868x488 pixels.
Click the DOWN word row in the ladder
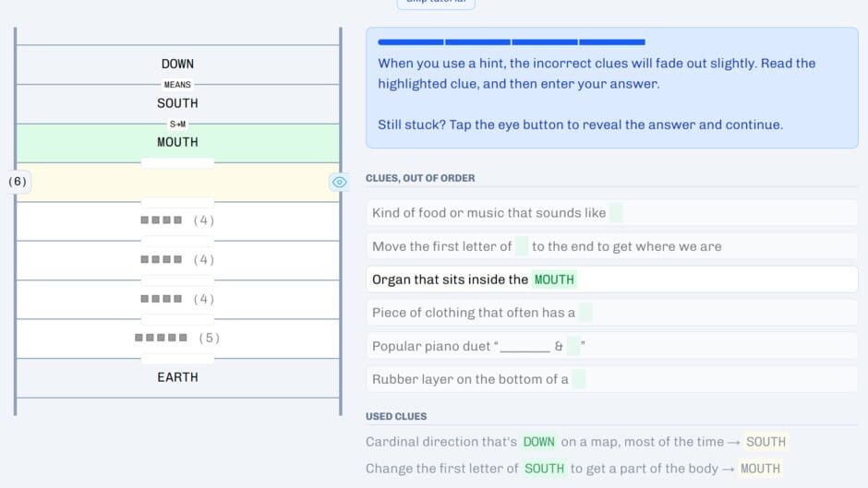tap(177, 64)
